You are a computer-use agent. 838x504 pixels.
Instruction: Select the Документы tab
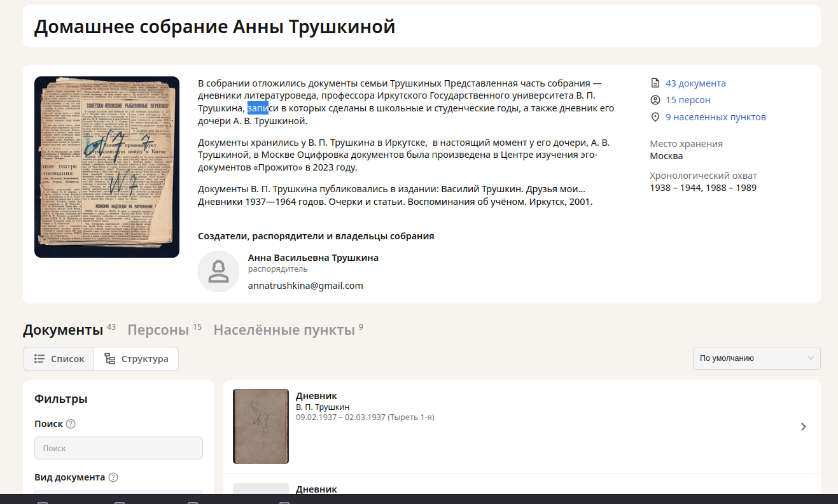[x=63, y=330]
